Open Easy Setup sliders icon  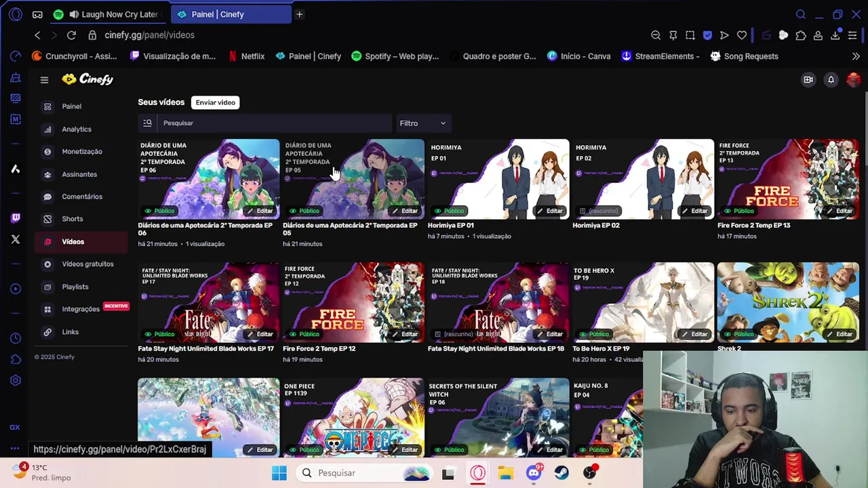853,35
